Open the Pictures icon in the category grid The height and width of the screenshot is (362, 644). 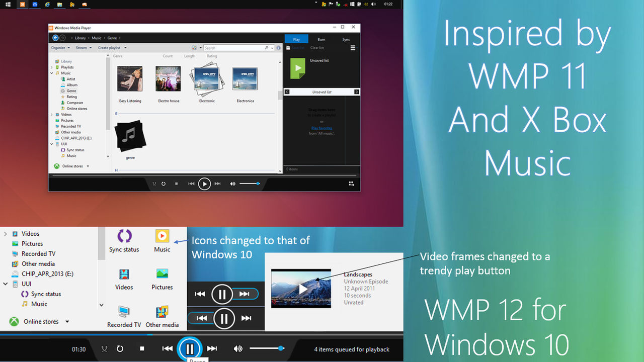pos(162,274)
